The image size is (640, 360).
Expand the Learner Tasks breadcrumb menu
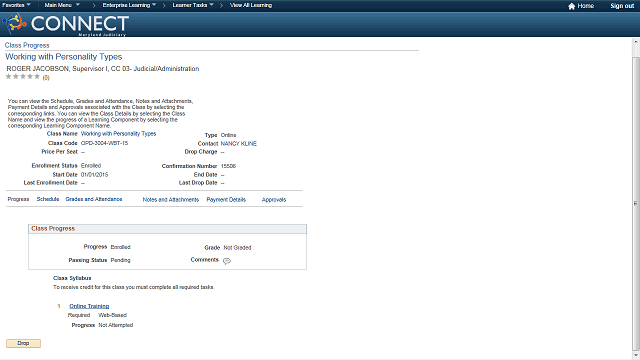pos(193,5)
